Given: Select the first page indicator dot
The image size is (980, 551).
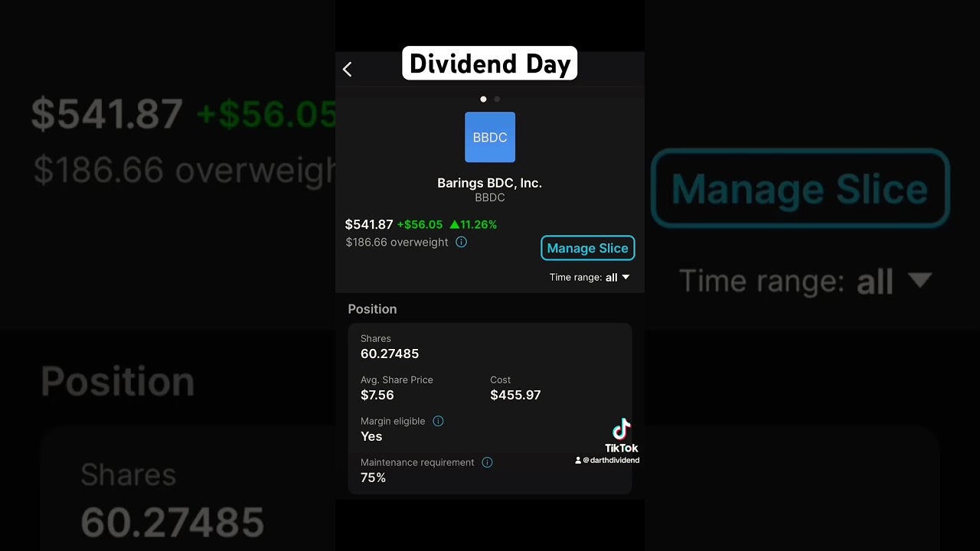Looking at the screenshot, I should (x=483, y=99).
